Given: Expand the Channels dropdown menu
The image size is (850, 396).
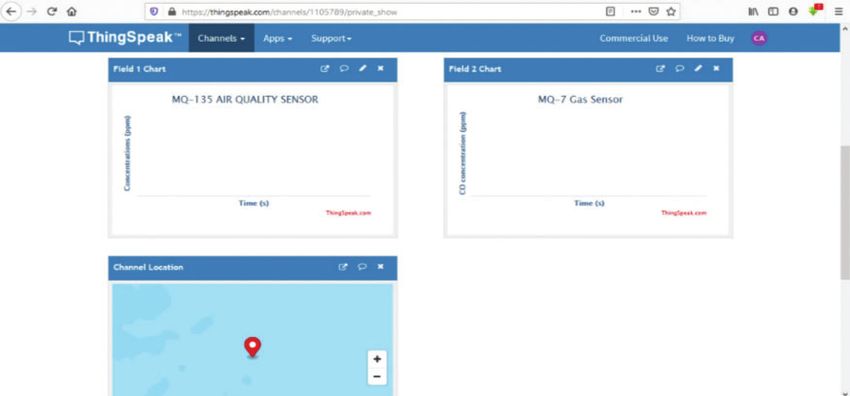Looking at the screenshot, I should pyautogui.click(x=221, y=38).
